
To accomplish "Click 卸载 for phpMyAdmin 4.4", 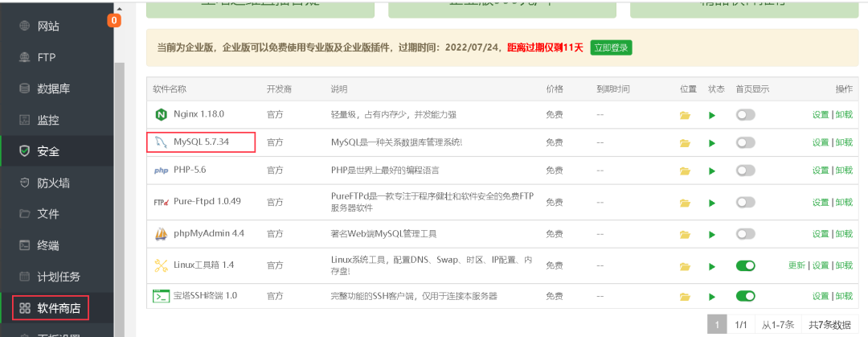I will click(844, 233).
